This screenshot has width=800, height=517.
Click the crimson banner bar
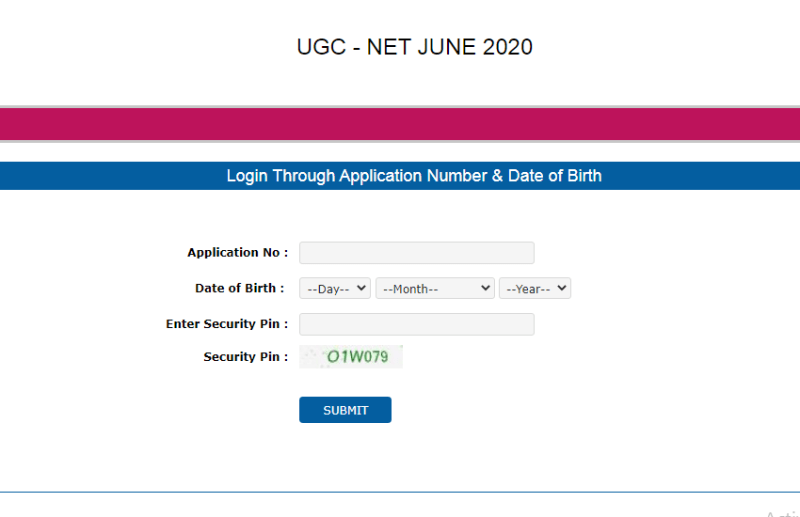pos(400,124)
